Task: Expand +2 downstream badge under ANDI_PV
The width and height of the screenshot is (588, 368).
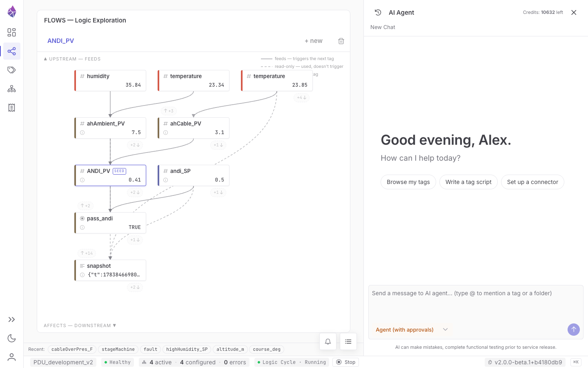Action: click(135, 193)
